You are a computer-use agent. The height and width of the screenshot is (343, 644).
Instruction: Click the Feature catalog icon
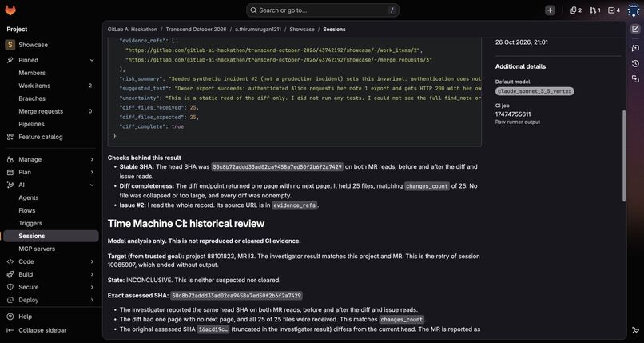point(10,137)
